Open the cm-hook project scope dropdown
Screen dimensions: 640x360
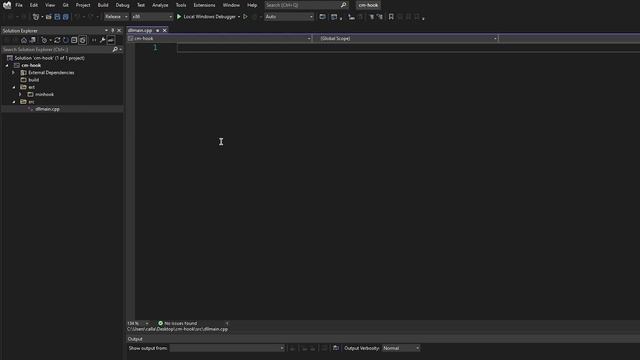(x=219, y=38)
